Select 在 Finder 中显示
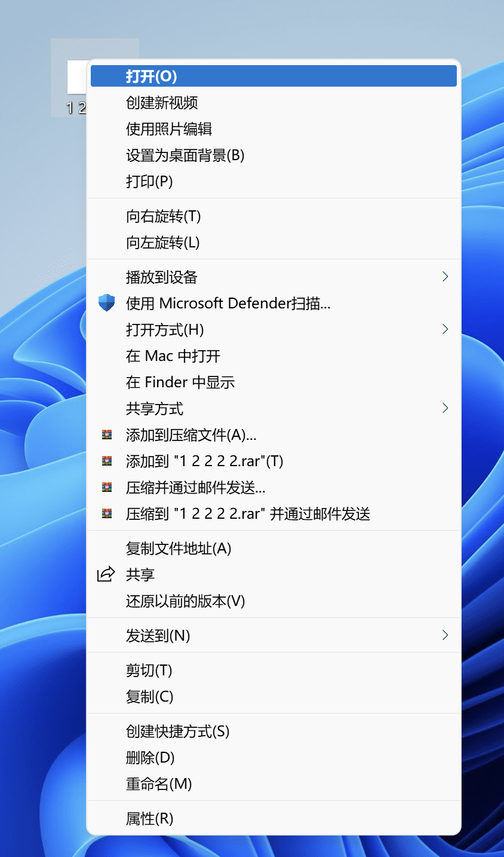Viewport: 504px width, 857px height. (180, 382)
